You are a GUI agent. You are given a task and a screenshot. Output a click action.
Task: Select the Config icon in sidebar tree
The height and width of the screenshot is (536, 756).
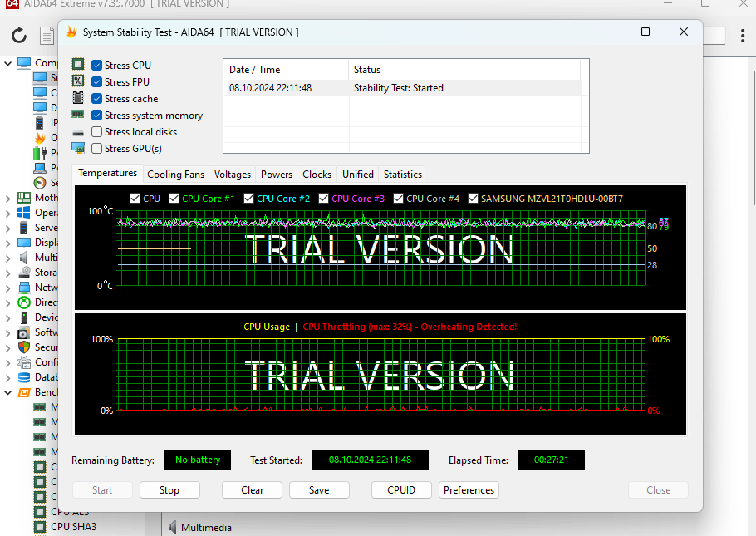pos(24,362)
